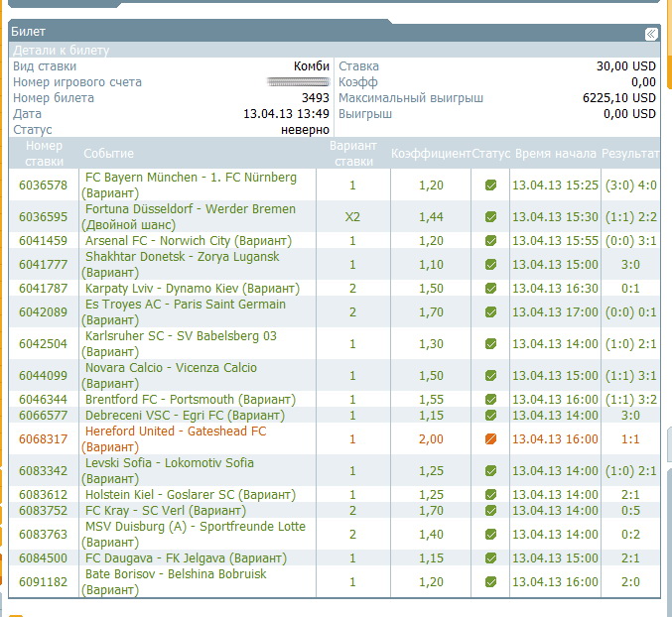Click green status icon for Shakhtar Donetsk row
The height and width of the screenshot is (617, 672).
coord(490,264)
